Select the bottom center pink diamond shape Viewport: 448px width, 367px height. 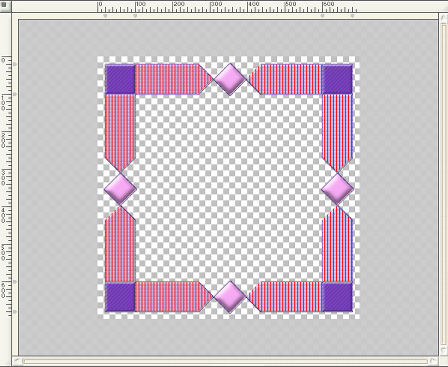(230, 297)
